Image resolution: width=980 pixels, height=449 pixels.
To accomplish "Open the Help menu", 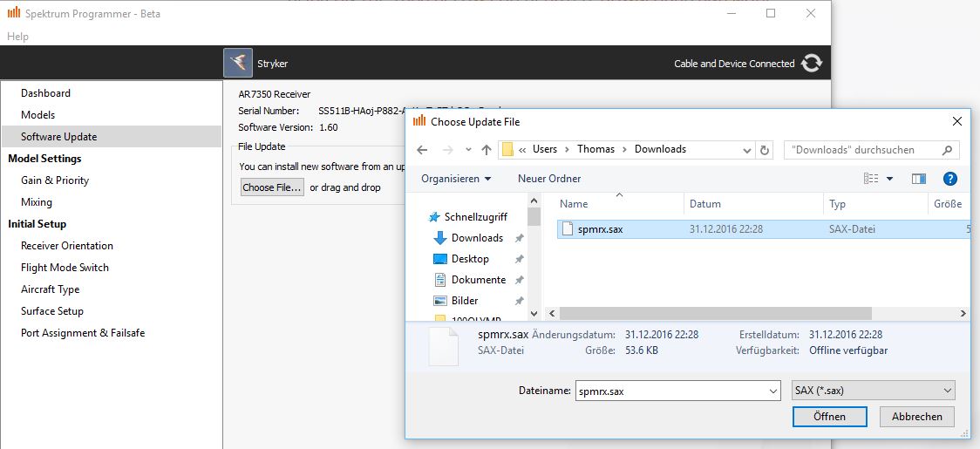I will 17,37.
